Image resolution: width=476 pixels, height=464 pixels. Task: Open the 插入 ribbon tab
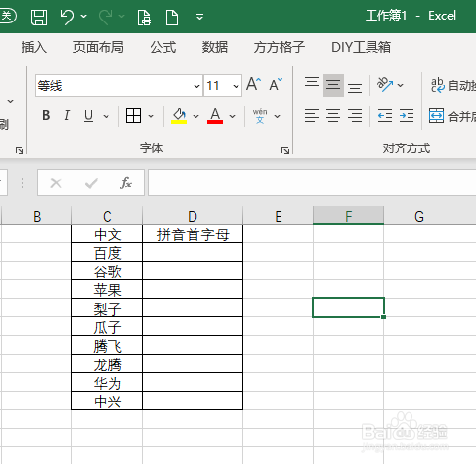pyautogui.click(x=34, y=47)
